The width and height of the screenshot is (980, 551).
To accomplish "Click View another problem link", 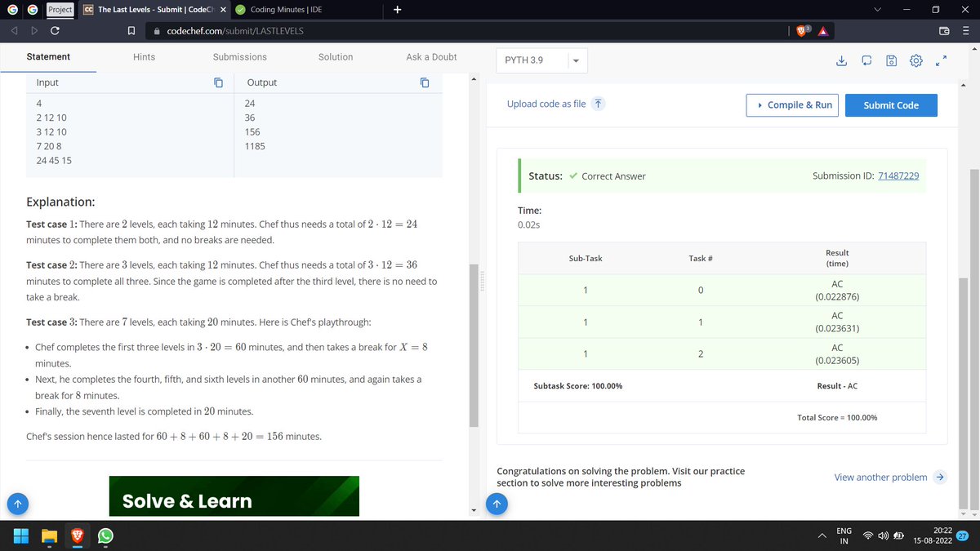I will (880, 478).
